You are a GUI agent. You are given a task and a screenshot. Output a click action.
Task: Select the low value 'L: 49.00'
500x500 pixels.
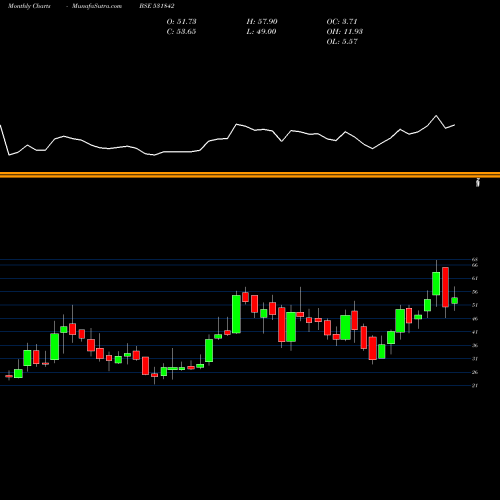pos(261,32)
